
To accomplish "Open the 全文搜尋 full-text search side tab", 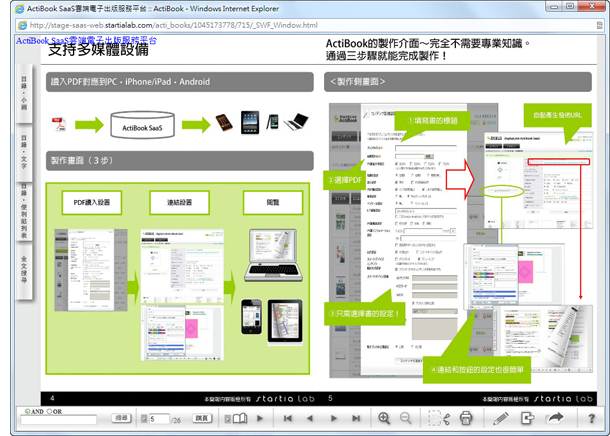I will [24, 270].
